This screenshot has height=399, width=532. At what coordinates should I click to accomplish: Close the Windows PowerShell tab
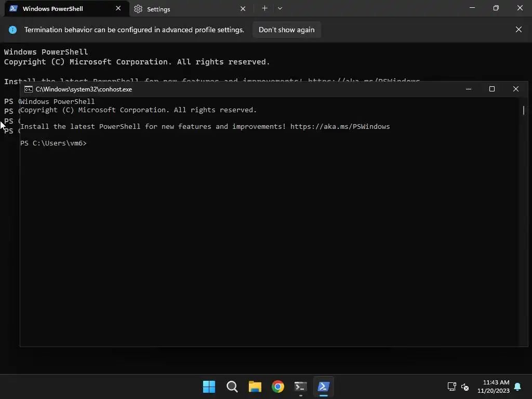pyautogui.click(x=118, y=8)
